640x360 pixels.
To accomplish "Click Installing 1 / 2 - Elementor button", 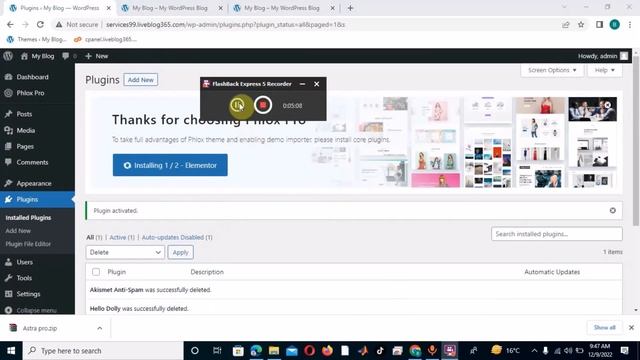I will (x=170, y=165).
